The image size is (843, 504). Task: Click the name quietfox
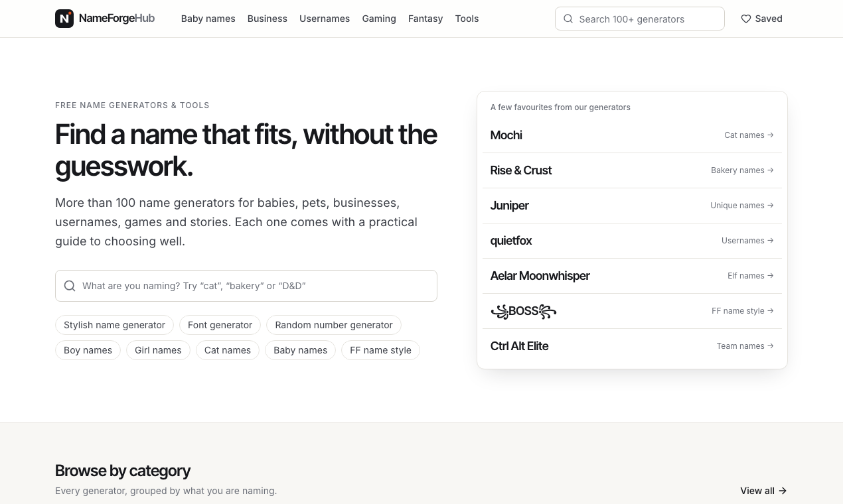pos(511,241)
